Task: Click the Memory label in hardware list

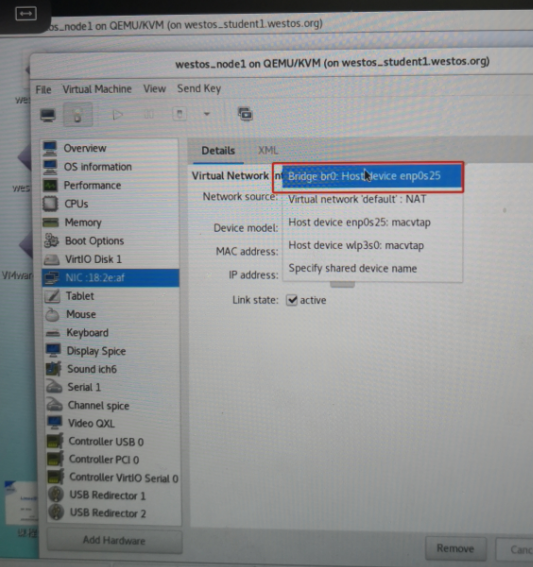Action: (83, 222)
